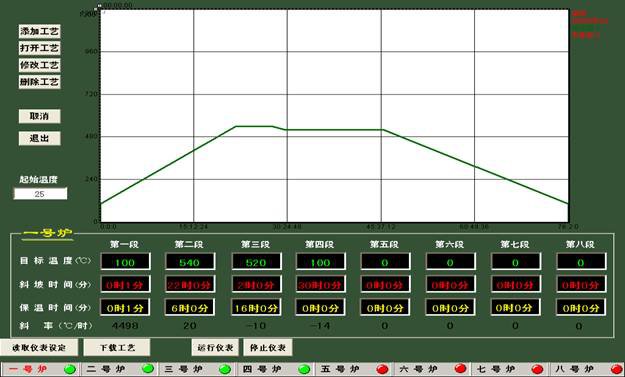This screenshot has height=377, width=625.
Task: Click the red status lamp for 六号炉
Action: pyautogui.click(x=461, y=369)
